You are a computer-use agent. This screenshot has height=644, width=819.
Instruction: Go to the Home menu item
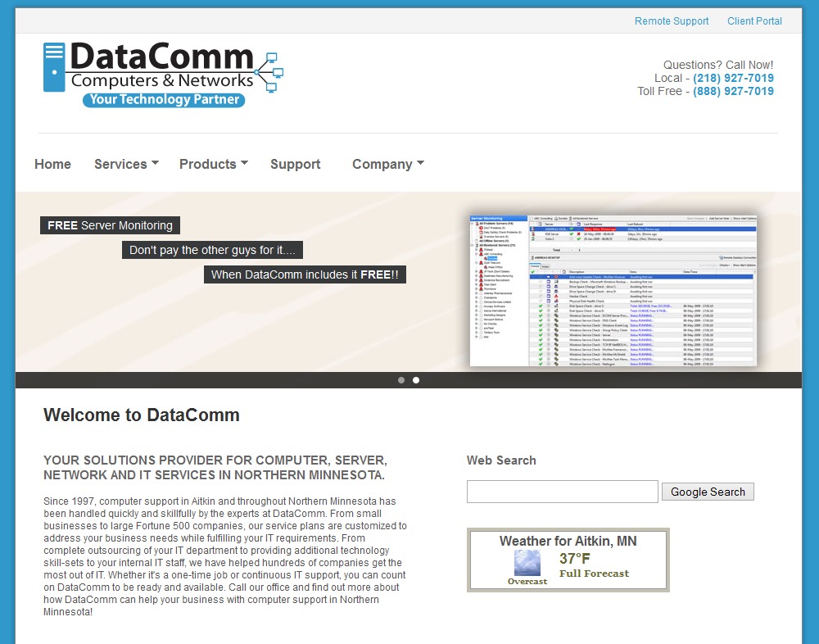pyautogui.click(x=52, y=164)
